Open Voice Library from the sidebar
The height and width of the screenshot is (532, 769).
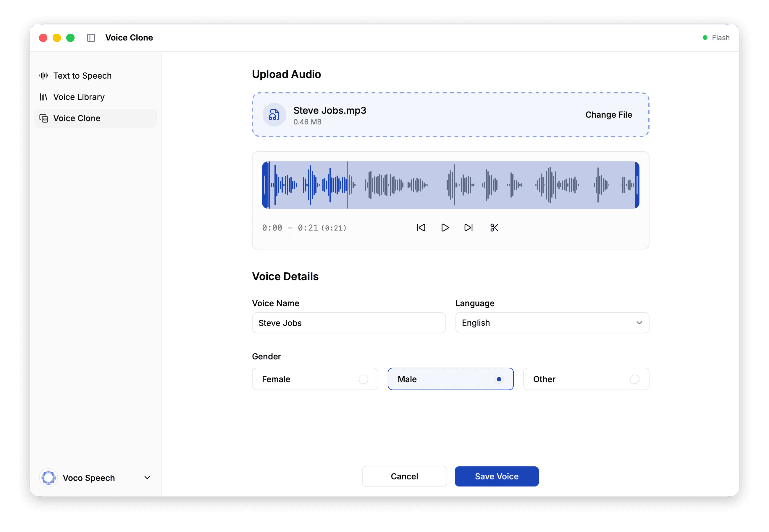[79, 97]
